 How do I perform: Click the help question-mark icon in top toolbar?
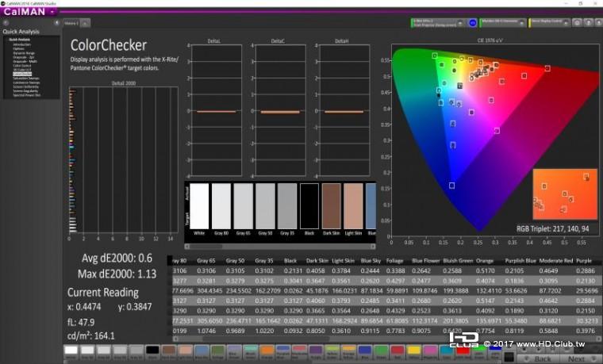click(588, 23)
